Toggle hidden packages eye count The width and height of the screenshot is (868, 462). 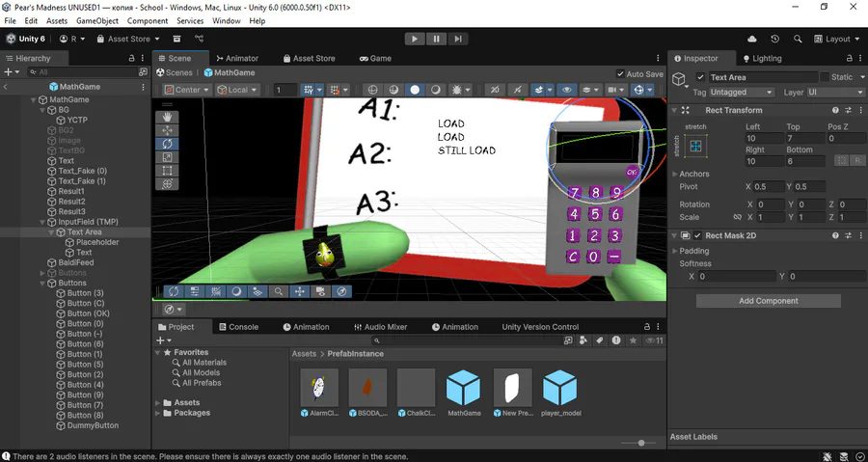coord(655,340)
